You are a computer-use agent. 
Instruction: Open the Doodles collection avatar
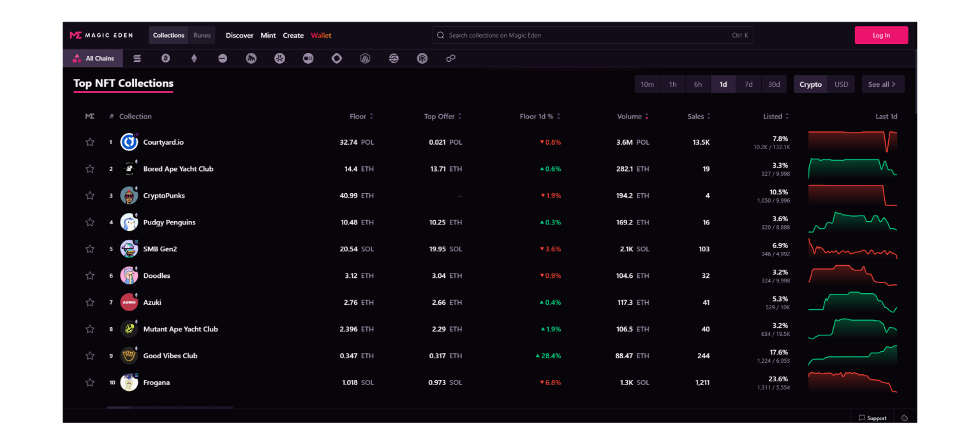[x=130, y=275]
